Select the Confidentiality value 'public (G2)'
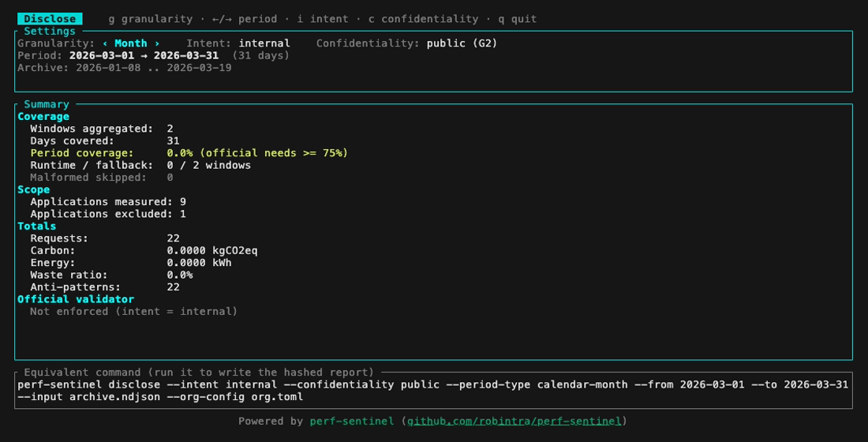This screenshot has height=442, width=868. click(x=462, y=43)
